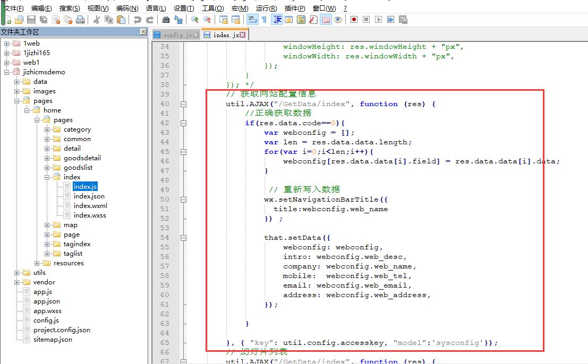The image size is (588, 364).
Task: Open the Function List toolbar icon
Action: pos(313,20)
